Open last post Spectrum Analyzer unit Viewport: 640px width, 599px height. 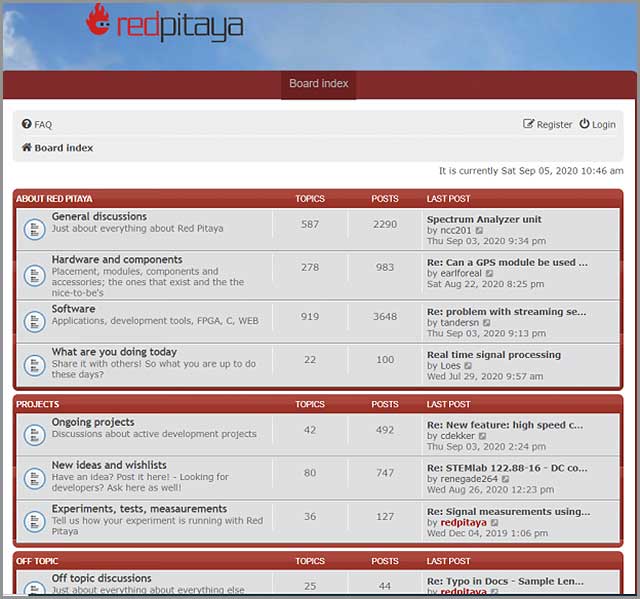pyautogui.click(x=484, y=220)
